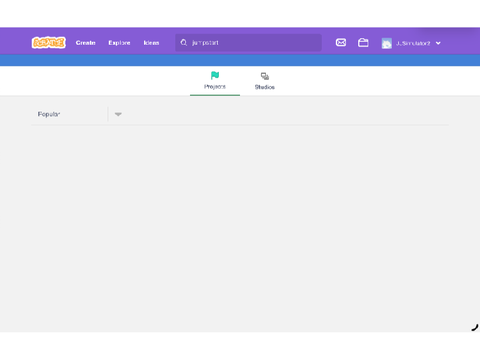Open the account username link
Screen dimensions: 480x360
click(x=413, y=43)
